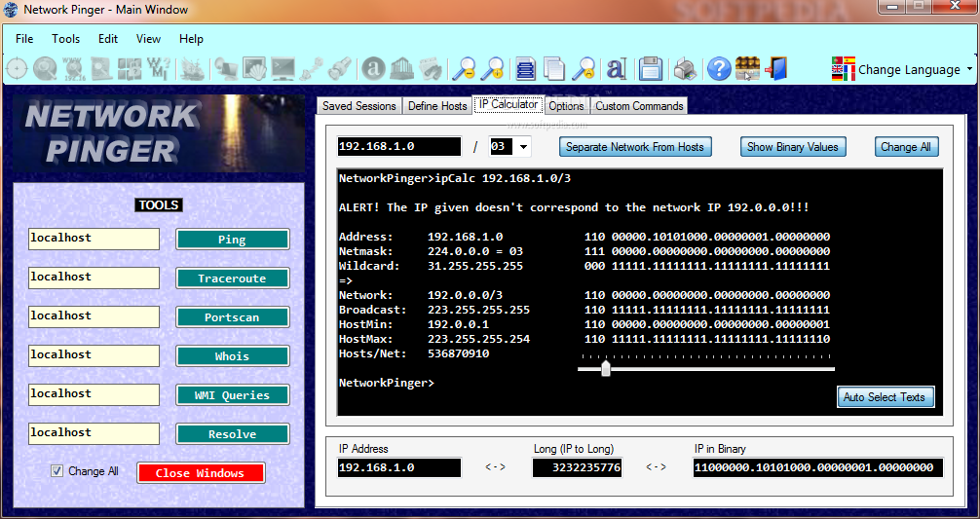Image resolution: width=980 pixels, height=519 pixels.
Task: Click the columned building toolbar icon
Action: coord(402,69)
